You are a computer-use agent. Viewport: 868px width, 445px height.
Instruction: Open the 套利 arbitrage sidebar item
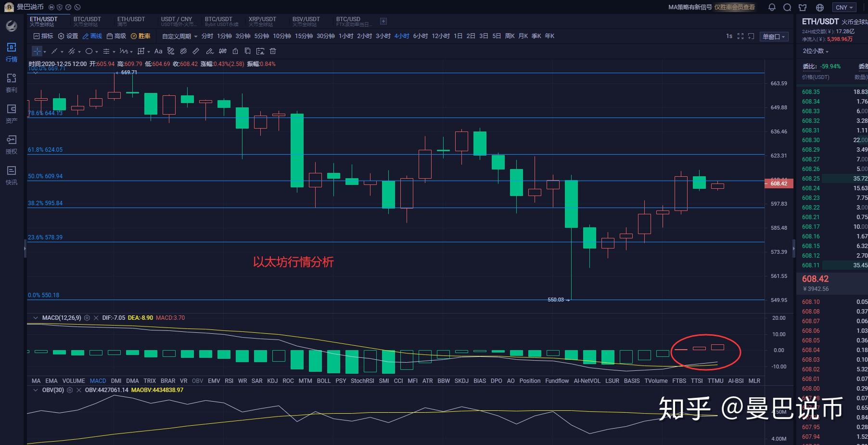12,83
